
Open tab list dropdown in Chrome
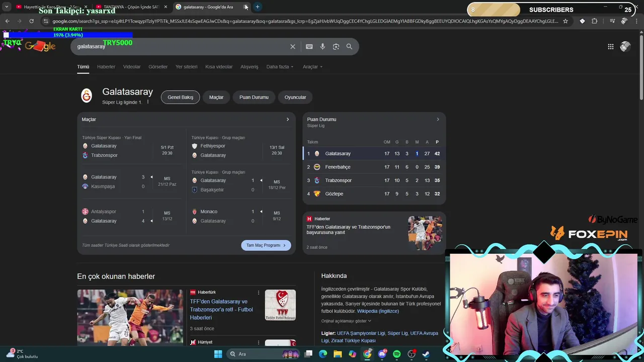click(7, 7)
